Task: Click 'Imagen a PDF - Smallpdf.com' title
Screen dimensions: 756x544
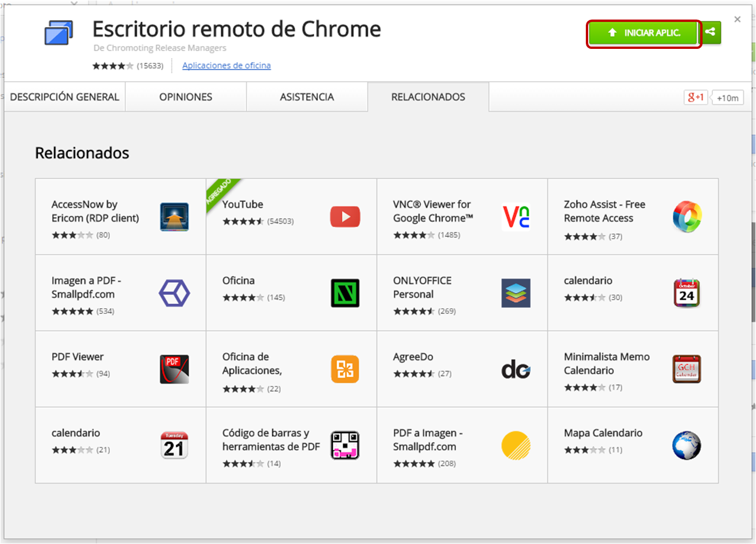Action: coord(86,288)
